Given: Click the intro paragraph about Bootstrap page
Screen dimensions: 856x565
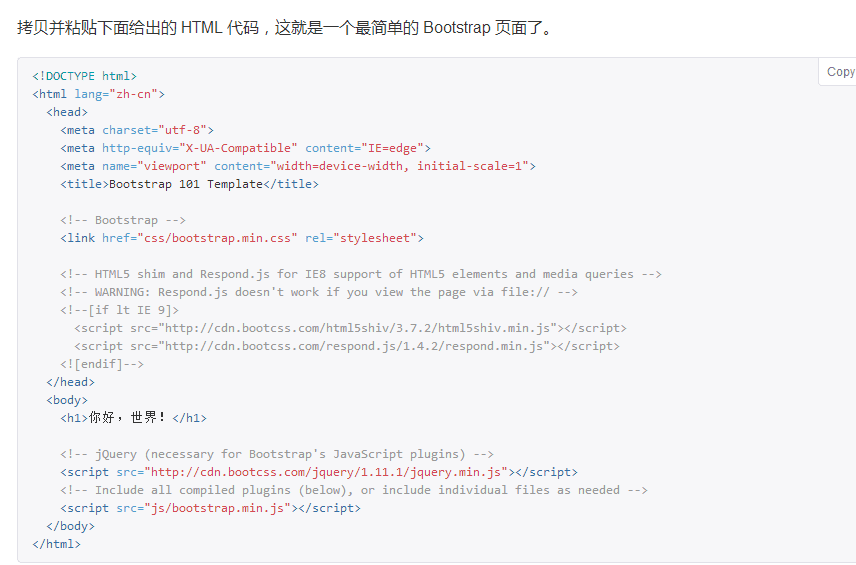Looking at the screenshot, I should coord(285,27).
